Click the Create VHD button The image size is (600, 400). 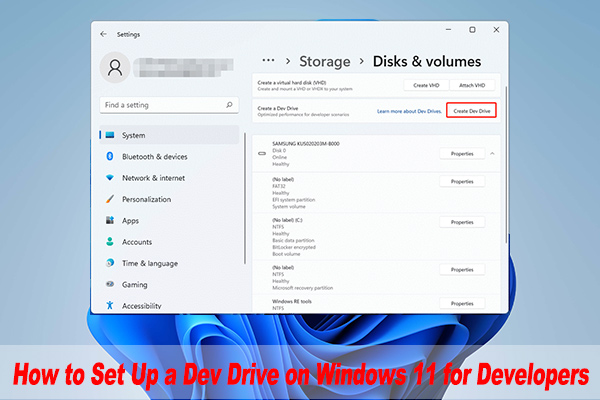point(426,85)
